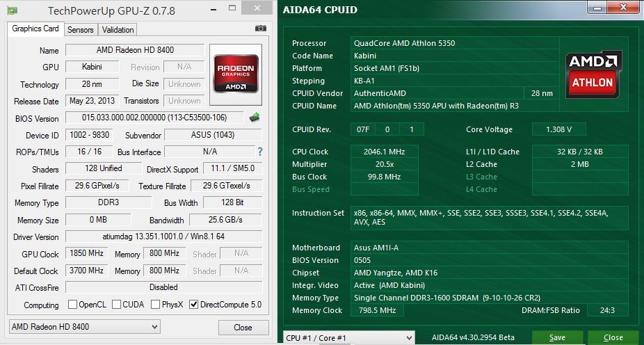Screen dimensions: 644x345
Task: Click the Bus Clock value 99.8 MHz
Action: tap(385, 177)
